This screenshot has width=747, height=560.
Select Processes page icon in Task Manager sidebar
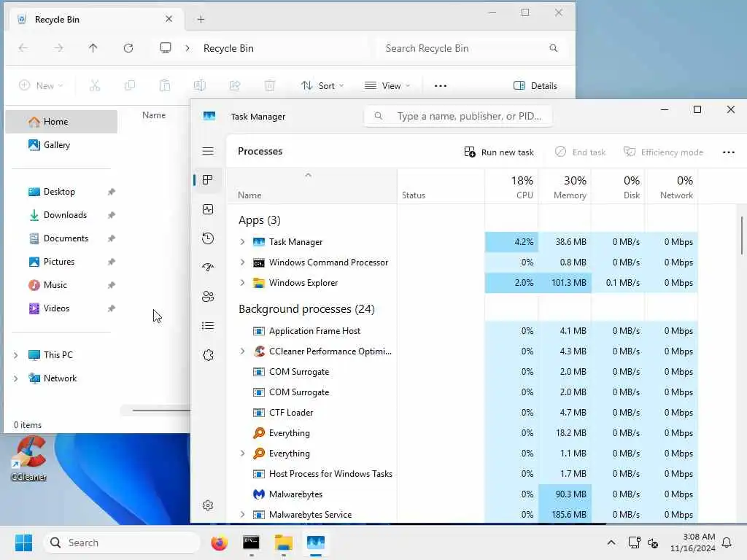pyautogui.click(x=208, y=180)
